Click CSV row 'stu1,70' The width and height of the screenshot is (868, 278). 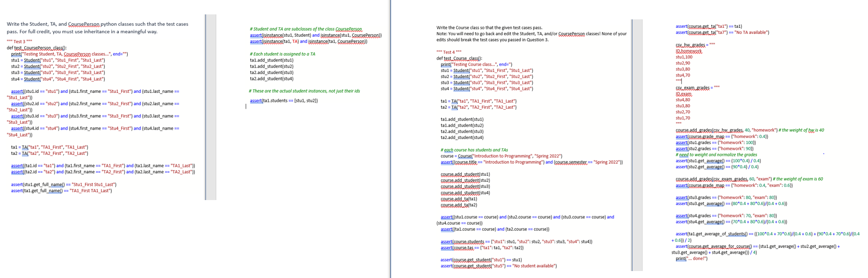tap(683, 118)
